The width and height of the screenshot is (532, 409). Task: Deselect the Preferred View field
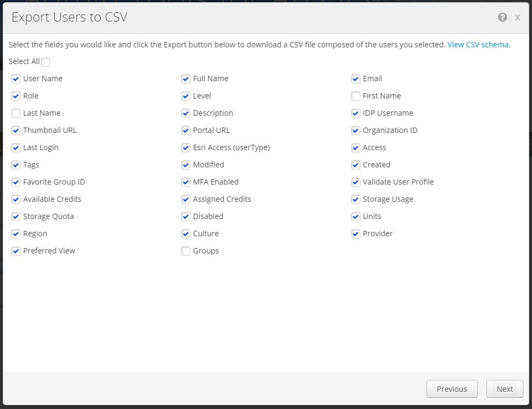16,251
